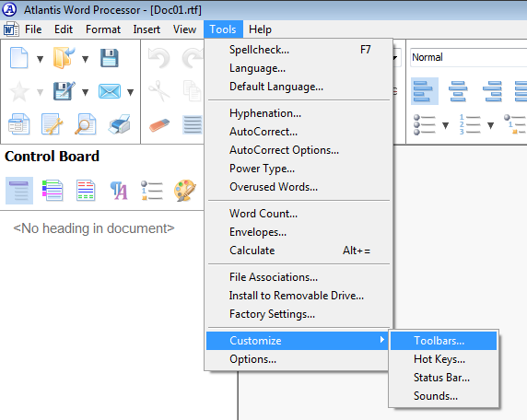Open the Edit menu

tap(64, 29)
